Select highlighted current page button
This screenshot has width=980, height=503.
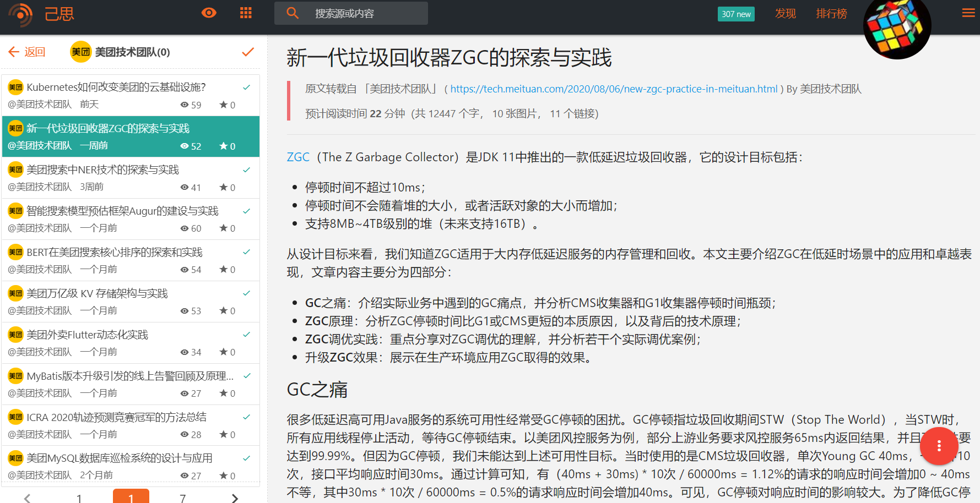(x=131, y=496)
